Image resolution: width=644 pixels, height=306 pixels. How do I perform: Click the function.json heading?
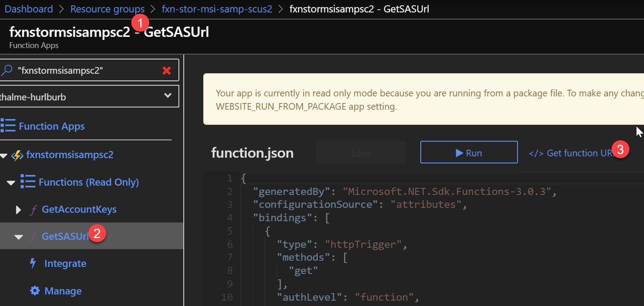(253, 153)
